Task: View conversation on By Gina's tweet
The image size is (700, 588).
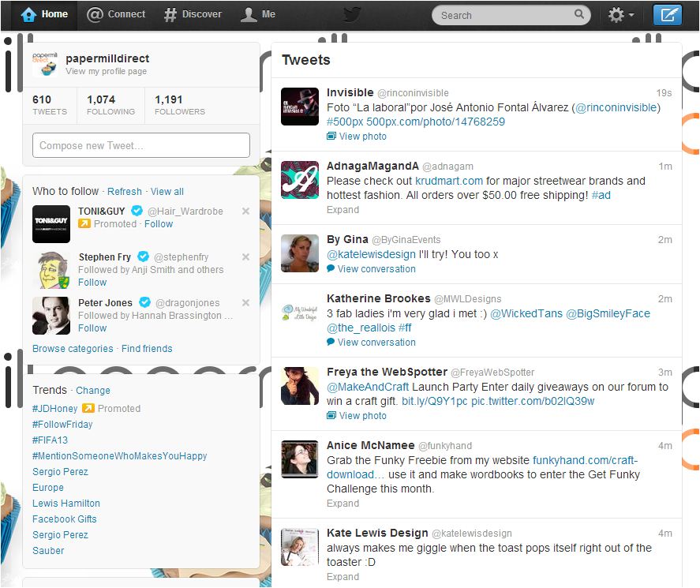Action: click(371, 269)
